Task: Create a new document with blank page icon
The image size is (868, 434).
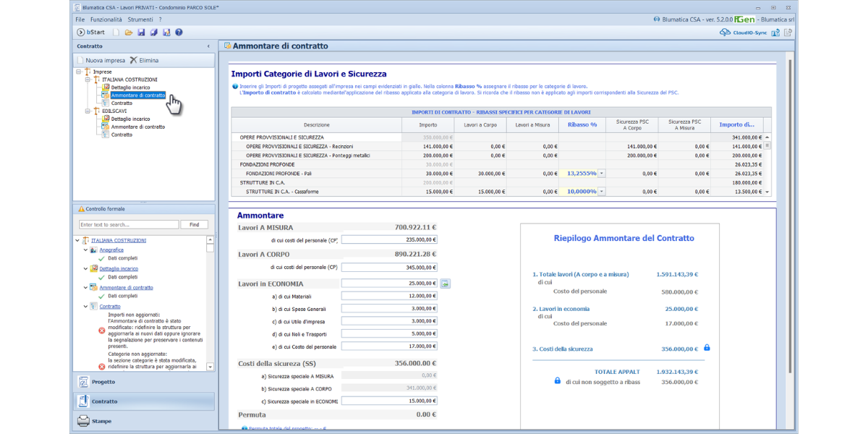Action: point(116,33)
